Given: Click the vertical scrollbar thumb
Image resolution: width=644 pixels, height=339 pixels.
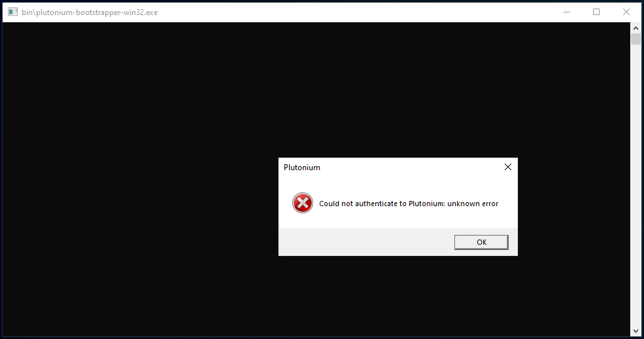Looking at the screenshot, I should [636, 39].
